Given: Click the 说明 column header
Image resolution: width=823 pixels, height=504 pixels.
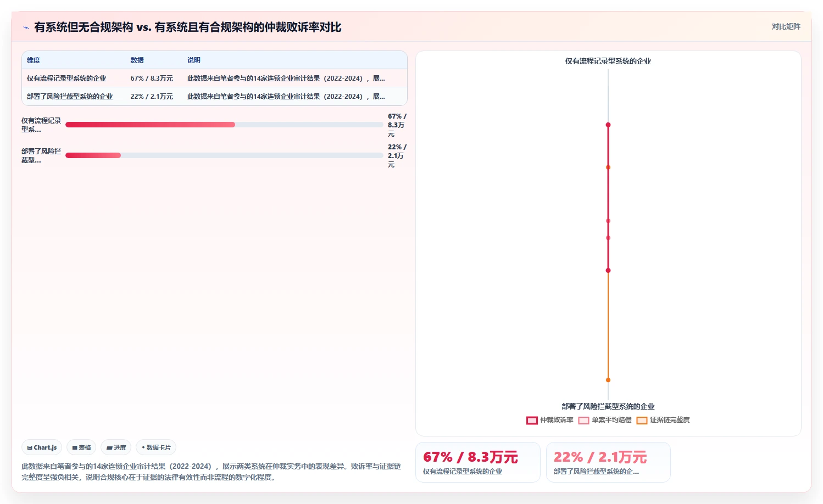Looking at the screenshot, I should (194, 60).
